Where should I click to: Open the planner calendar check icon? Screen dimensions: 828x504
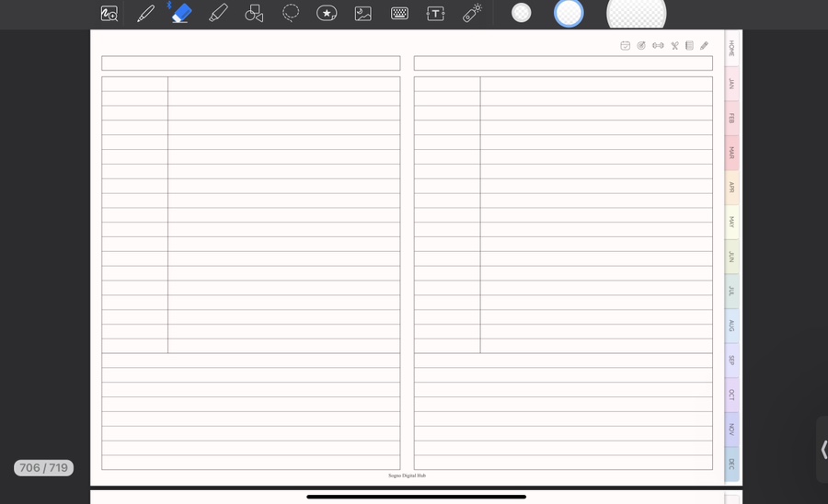[x=626, y=45]
